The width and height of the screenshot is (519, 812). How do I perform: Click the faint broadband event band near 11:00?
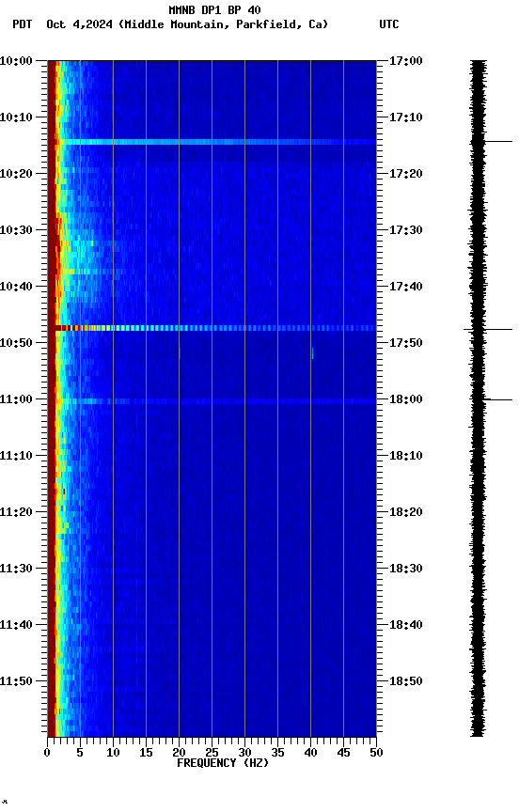coord(212,401)
